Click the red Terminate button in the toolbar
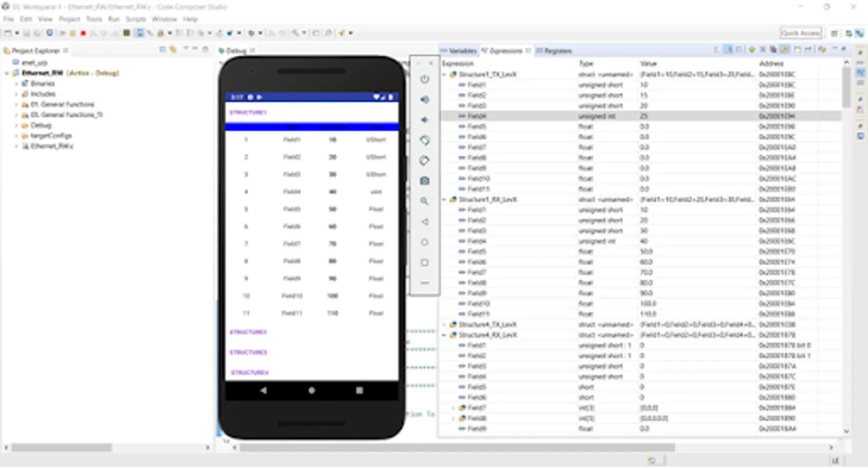 pos(83,33)
